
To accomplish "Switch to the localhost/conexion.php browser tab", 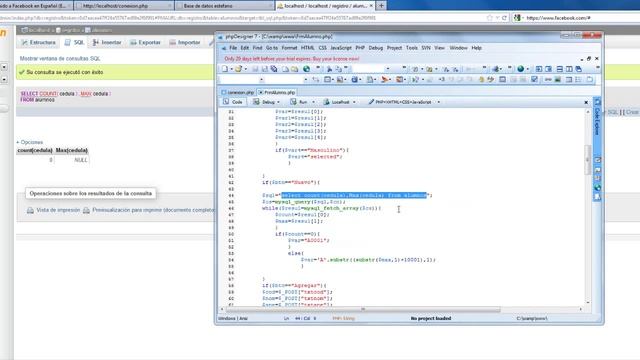I will 124,6.
